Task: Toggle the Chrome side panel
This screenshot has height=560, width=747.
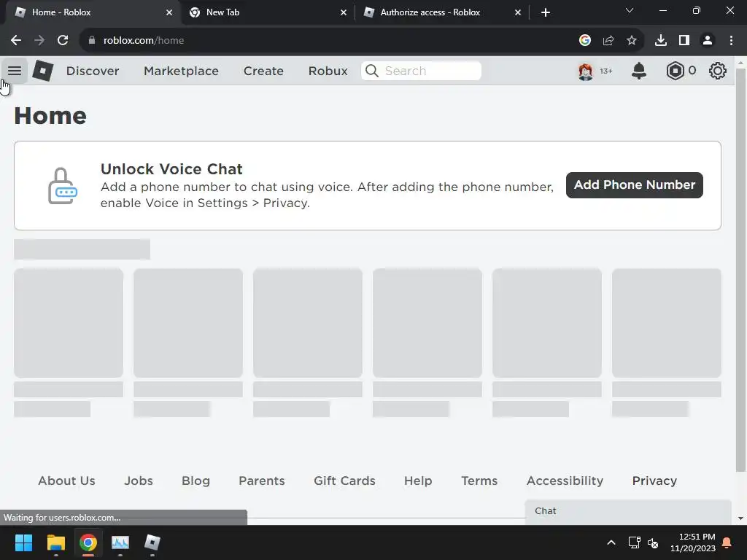Action: [684, 41]
